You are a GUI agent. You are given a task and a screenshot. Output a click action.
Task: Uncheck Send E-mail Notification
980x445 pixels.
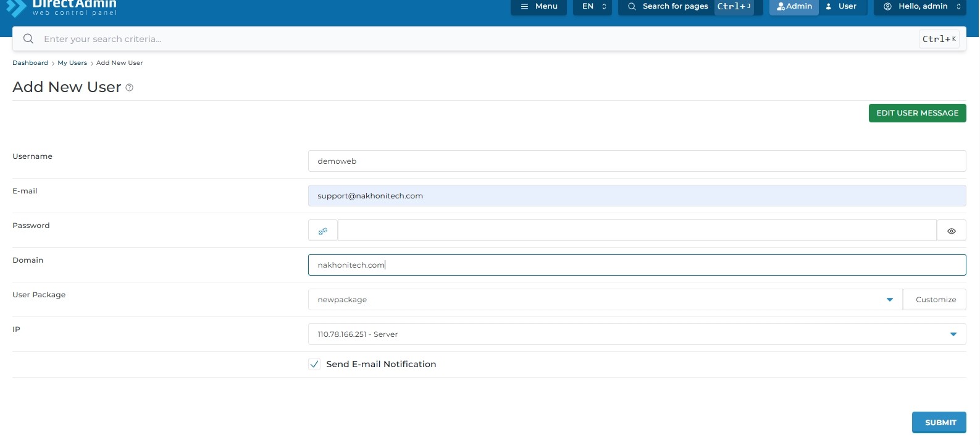click(314, 364)
